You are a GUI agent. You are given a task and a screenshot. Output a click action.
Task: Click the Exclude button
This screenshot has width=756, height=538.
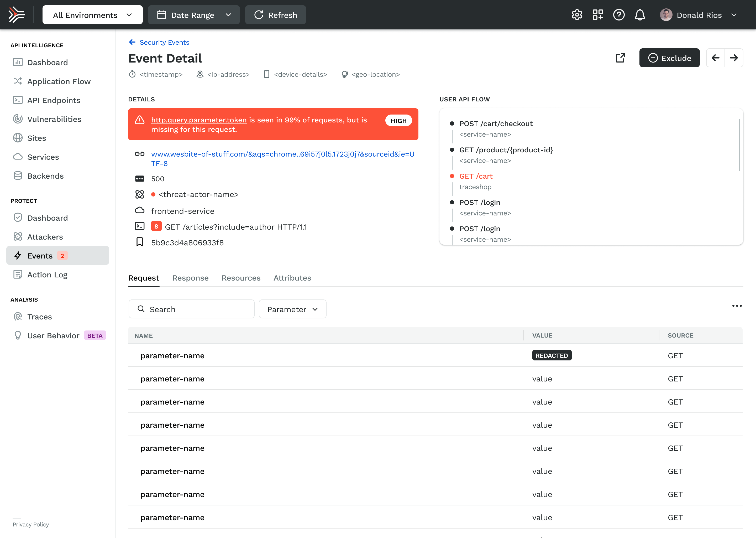click(x=669, y=58)
